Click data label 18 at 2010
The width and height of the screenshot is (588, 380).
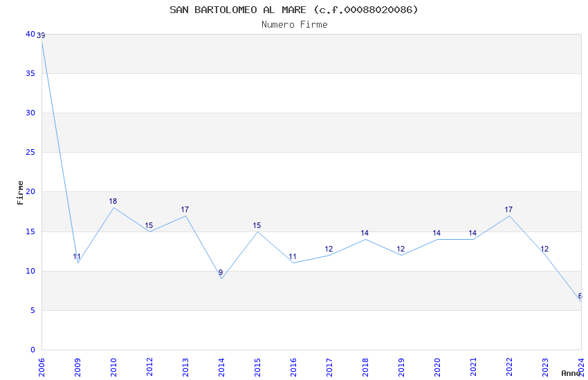click(113, 202)
